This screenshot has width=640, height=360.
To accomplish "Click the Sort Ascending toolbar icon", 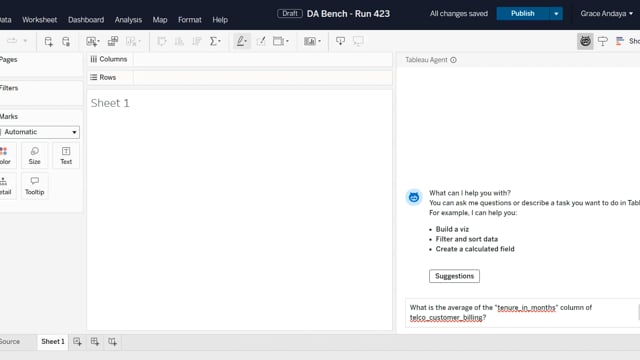I will 179,41.
